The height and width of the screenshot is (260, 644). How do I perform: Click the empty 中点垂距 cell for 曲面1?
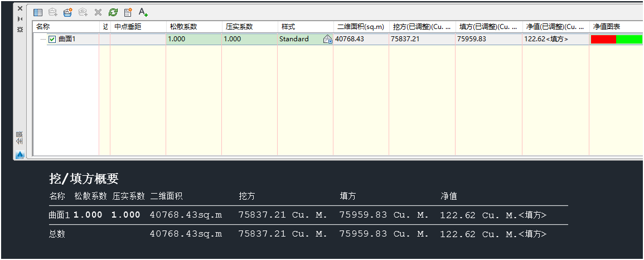coord(138,40)
